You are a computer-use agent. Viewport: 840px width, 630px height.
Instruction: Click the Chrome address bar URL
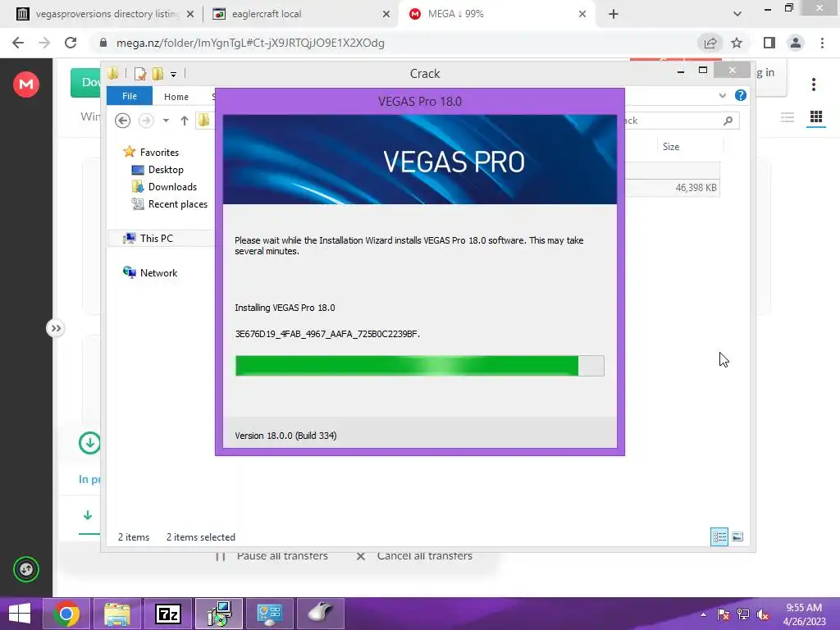click(250, 43)
